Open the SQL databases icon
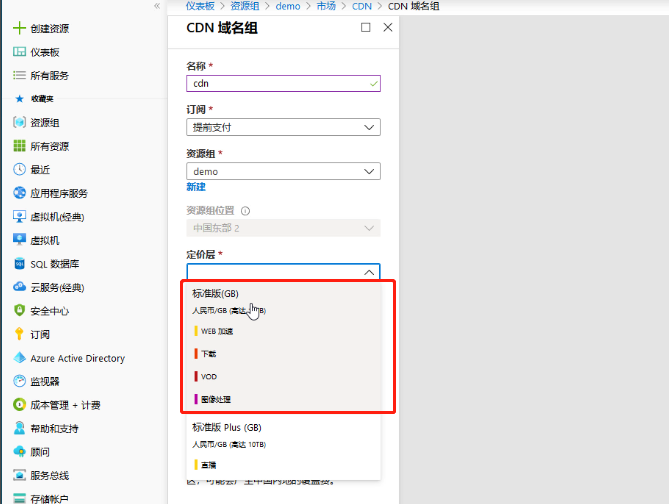This screenshot has height=504, width=669. 19,264
